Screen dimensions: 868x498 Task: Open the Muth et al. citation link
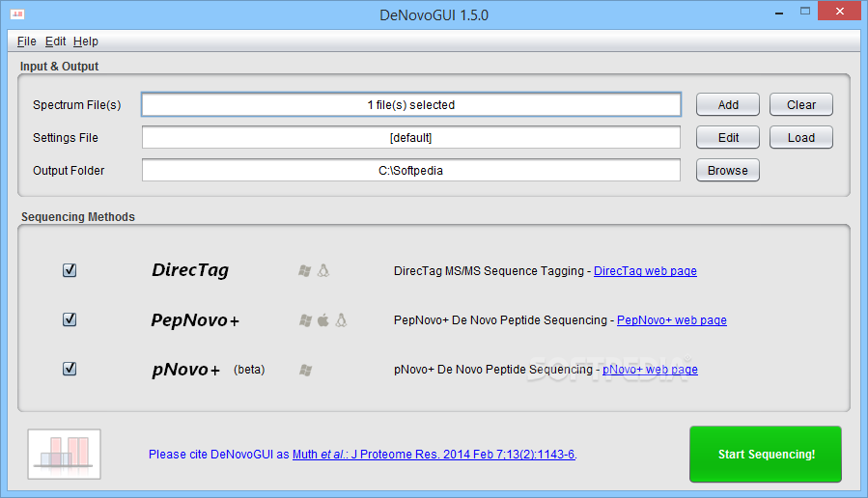[x=434, y=455]
